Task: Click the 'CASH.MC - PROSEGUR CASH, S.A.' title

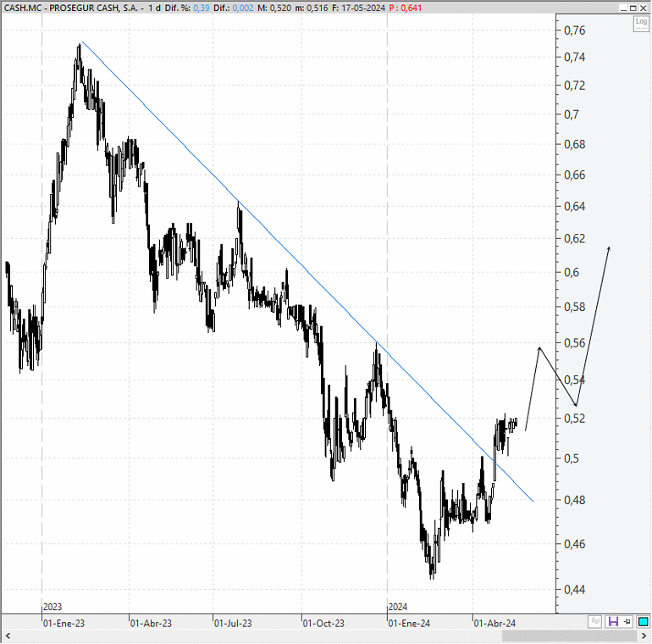Action: (71, 8)
